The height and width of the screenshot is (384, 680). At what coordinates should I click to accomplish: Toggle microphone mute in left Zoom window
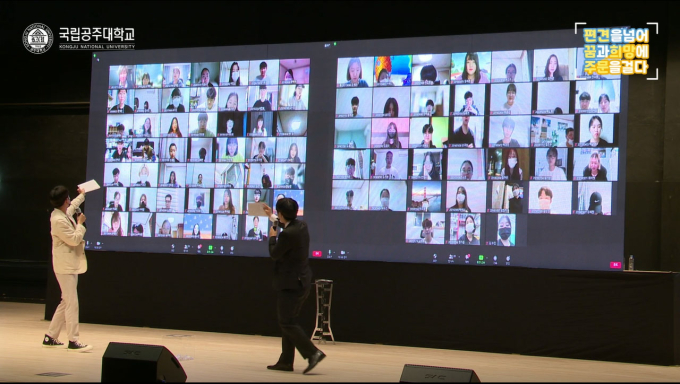tap(87, 245)
